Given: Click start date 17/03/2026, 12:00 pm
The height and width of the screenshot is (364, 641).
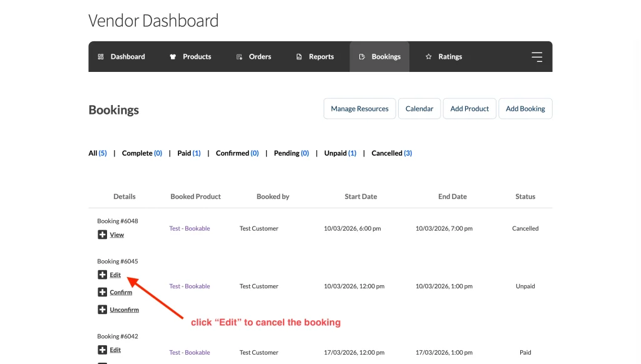Looking at the screenshot, I should [354, 352].
